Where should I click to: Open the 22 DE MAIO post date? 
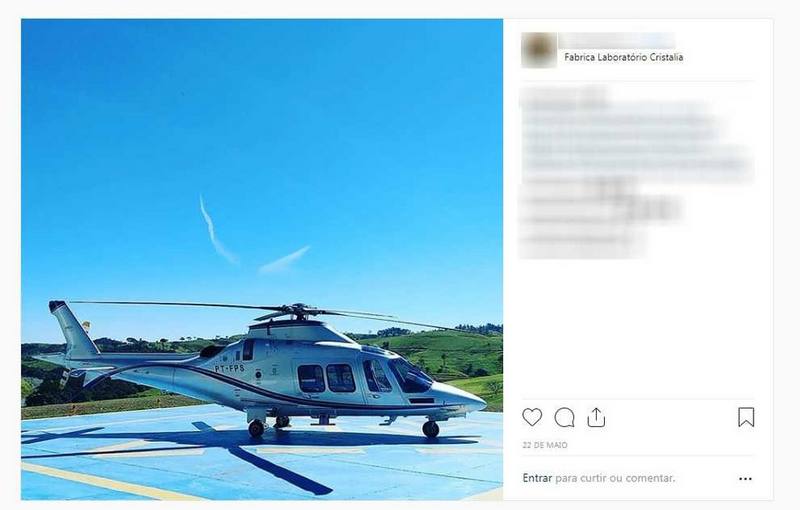[545, 445]
